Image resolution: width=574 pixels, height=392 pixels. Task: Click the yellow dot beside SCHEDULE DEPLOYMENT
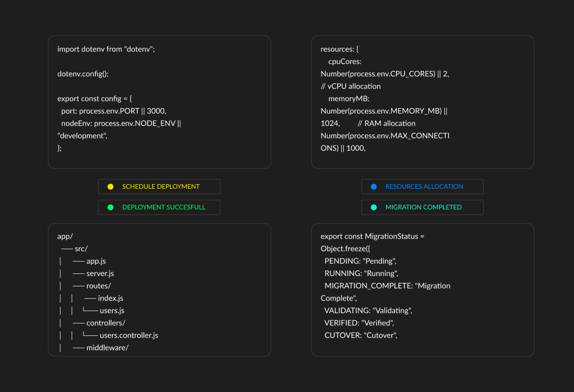(x=110, y=187)
